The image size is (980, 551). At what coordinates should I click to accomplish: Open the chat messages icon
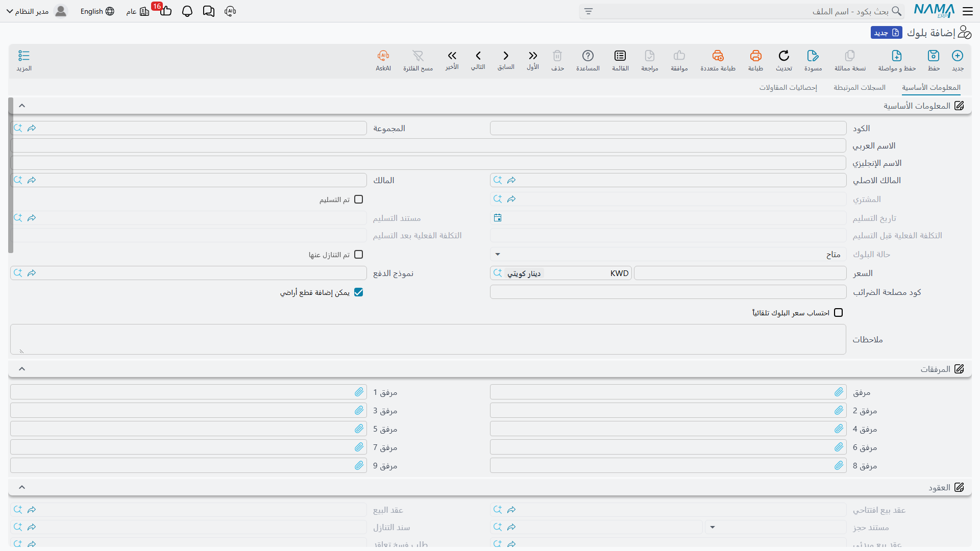(209, 11)
